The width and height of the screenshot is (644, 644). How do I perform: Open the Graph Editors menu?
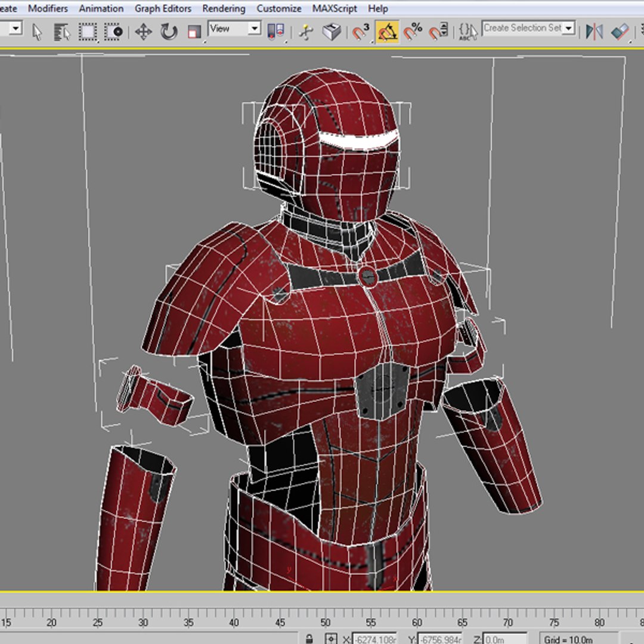(163, 8)
